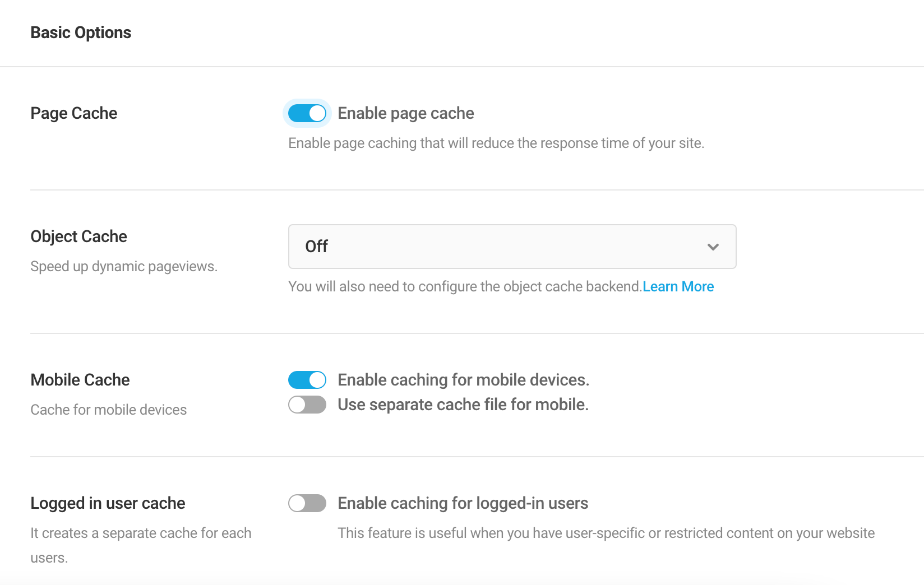
Task: Click the Mobile Cache section label
Action: [x=80, y=379]
